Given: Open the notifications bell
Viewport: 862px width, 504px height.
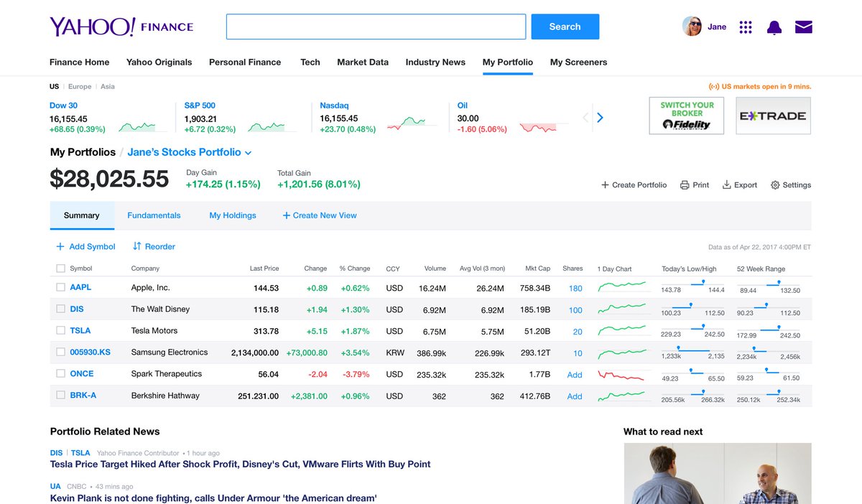Looking at the screenshot, I should pyautogui.click(x=774, y=27).
